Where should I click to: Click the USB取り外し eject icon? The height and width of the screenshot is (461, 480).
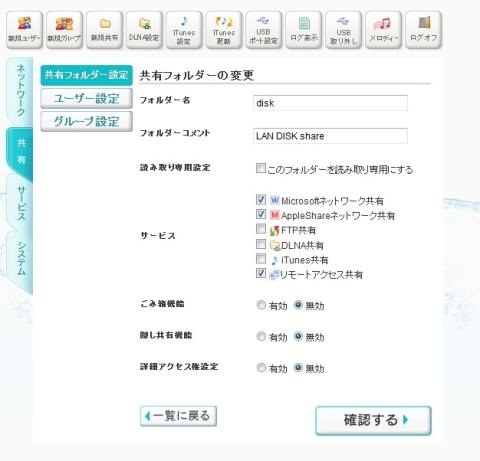(x=343, y=30)
